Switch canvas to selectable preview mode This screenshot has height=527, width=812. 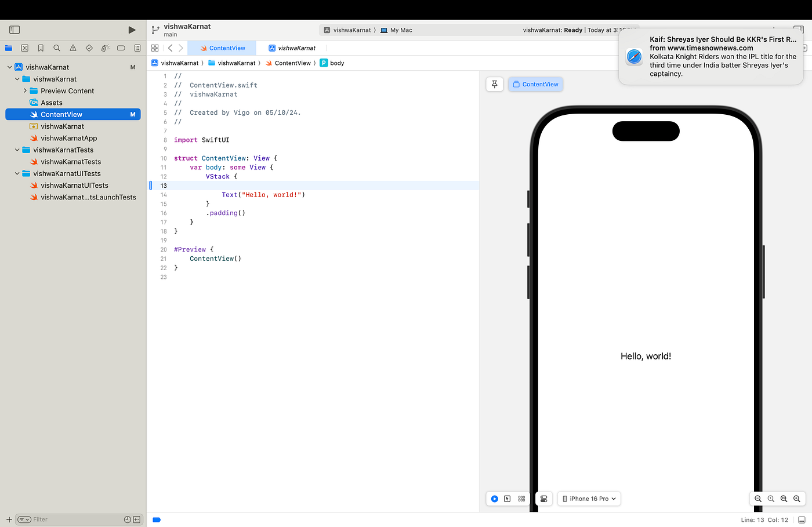(507, 499)
